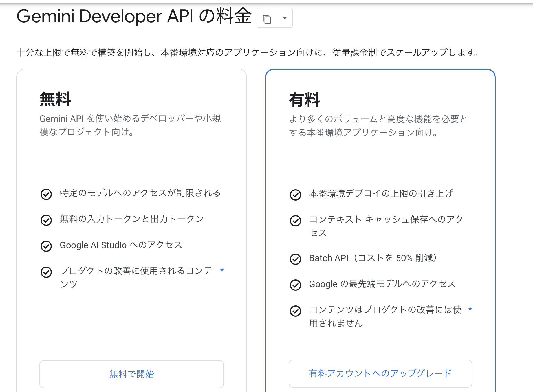Click the copy page icon beside the title
533x392 pixels.
coord(267,19)
